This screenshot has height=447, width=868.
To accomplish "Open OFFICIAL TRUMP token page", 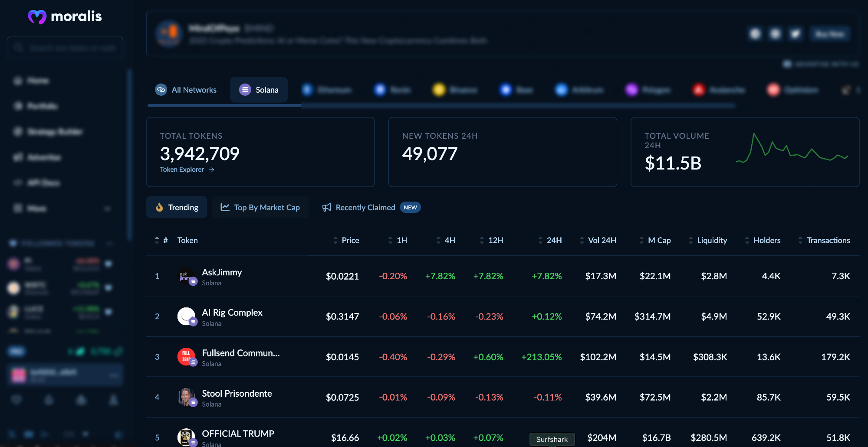I will (238, 434).
